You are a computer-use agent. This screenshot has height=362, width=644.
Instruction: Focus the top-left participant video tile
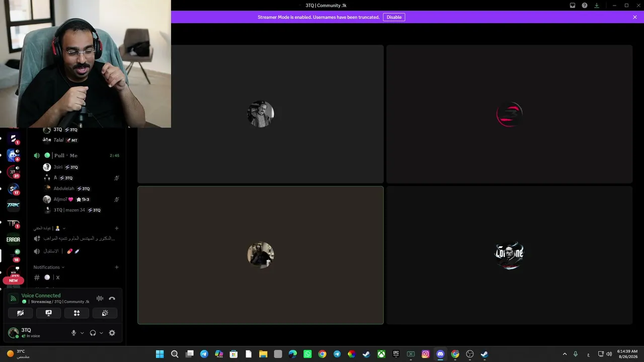pos(261,114)
